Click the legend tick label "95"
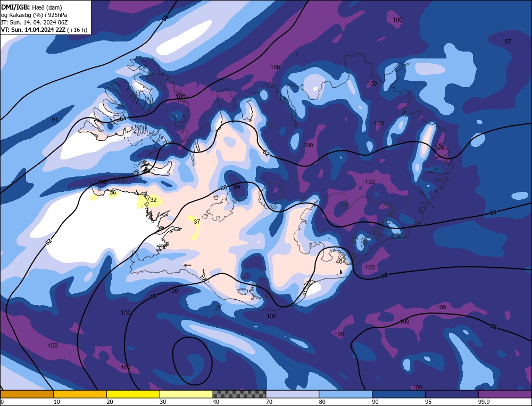The height and width of the screenshot is (406, 532). 428,402
